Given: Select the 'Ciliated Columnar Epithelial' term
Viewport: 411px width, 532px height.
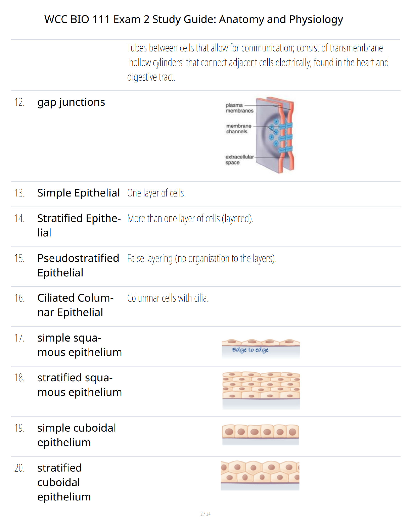Looking at the screenshot, I should pos(75,305).
